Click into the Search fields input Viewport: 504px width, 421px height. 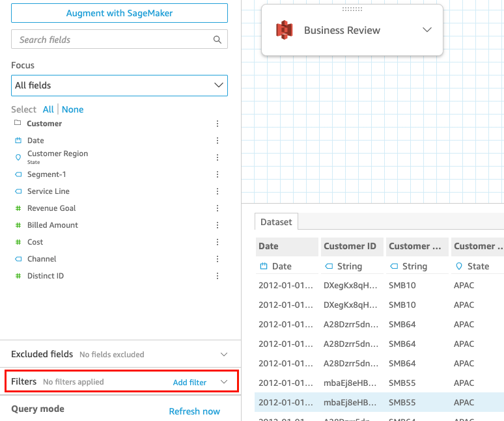(111, 40)
